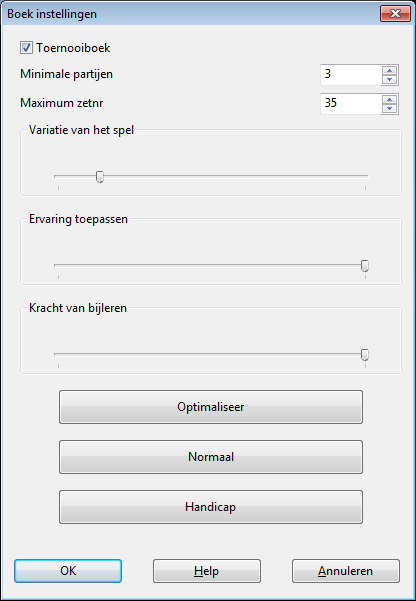Toggle the Toernooiboek checkbox
The width and height of the screenshot is (416, 601).
click(26, 48)
